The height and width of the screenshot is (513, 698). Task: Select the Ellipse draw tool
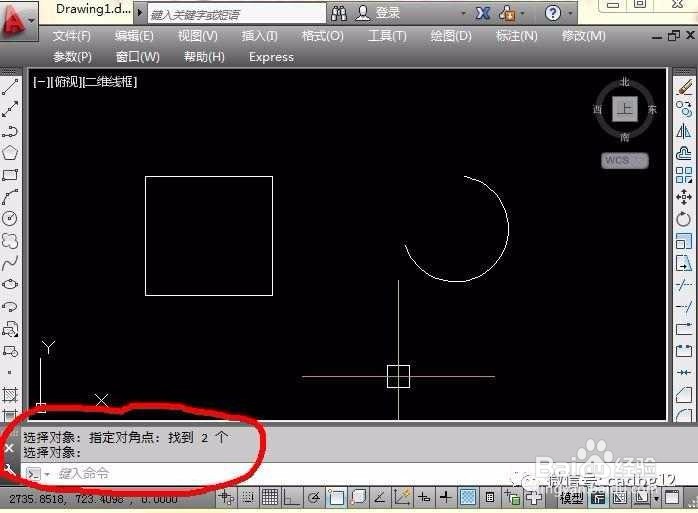click(10, 284)
